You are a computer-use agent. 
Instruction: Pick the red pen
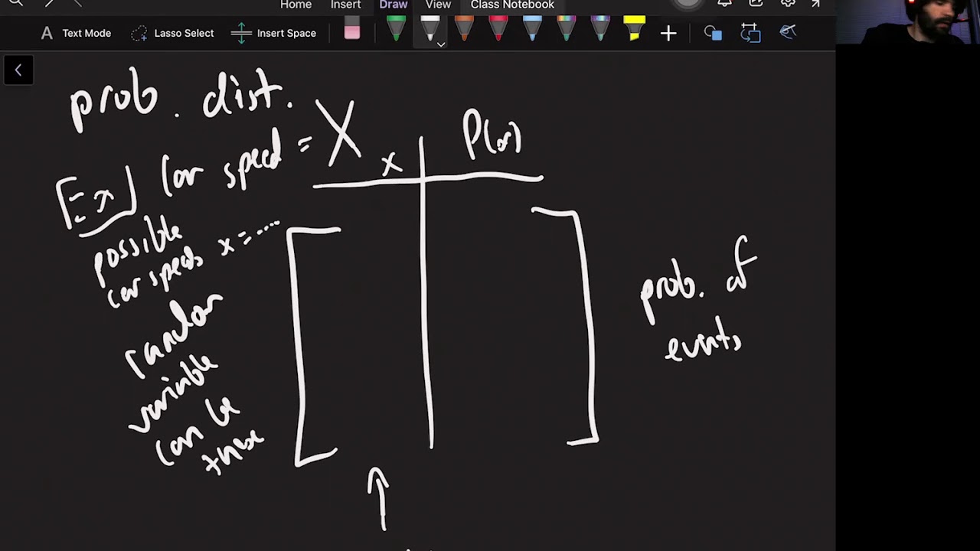498,29
